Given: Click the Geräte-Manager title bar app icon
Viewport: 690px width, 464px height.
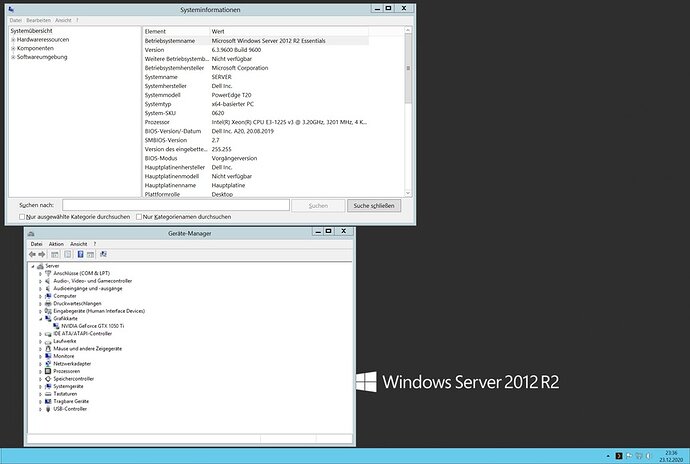Looking at the screenshot, I should coord(31,233).
